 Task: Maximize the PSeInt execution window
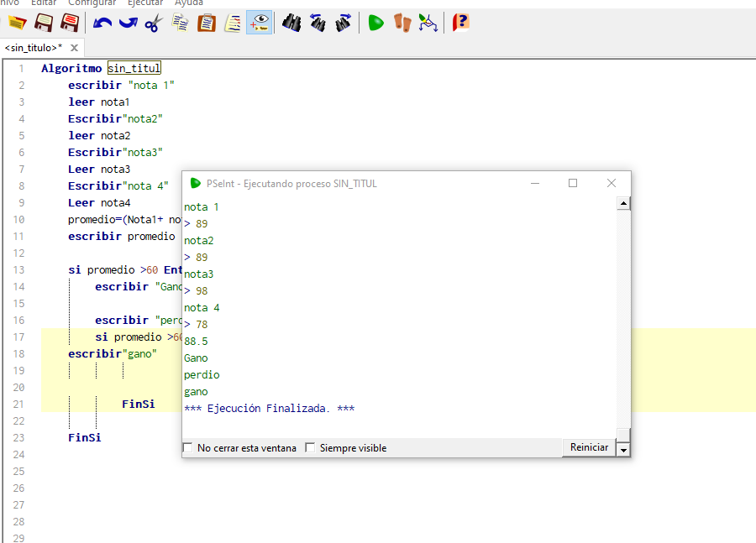tap(573, 183)
